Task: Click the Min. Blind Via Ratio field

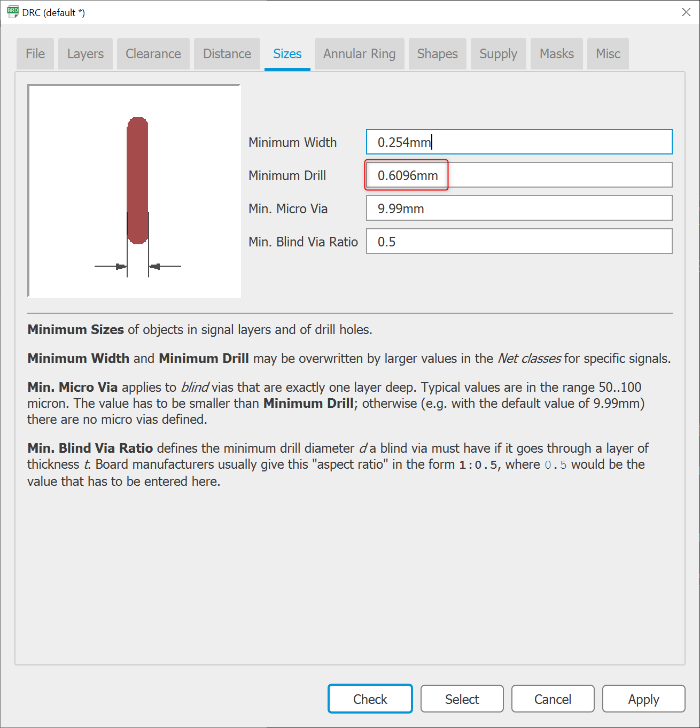Action: click(x=518, y=241)
